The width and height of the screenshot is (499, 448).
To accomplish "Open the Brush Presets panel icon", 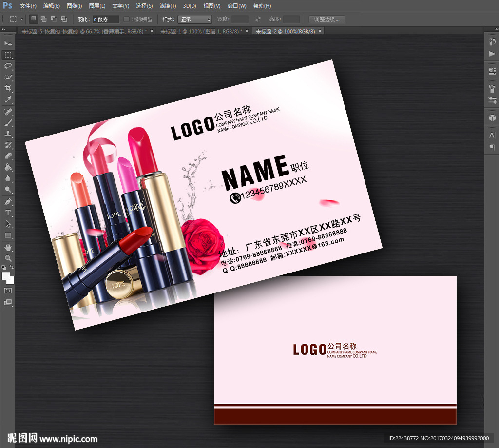I will tap(492, 88).
